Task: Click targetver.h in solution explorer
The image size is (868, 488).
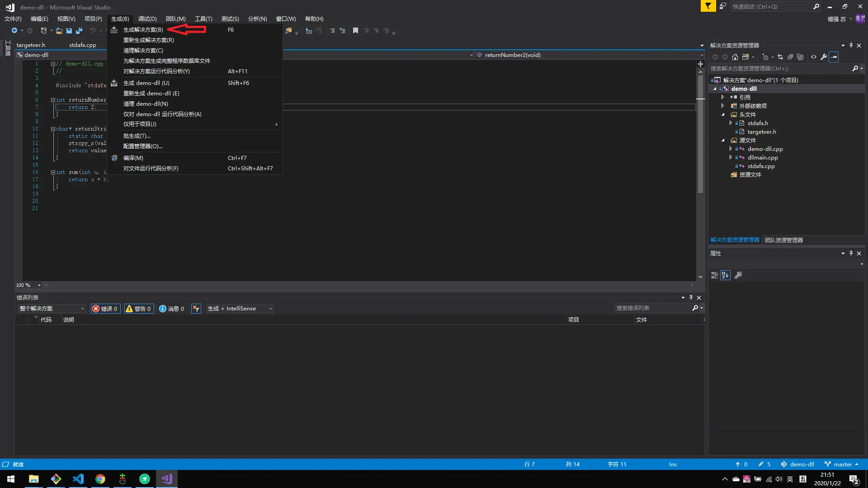Action: click(x=761, y=131)
